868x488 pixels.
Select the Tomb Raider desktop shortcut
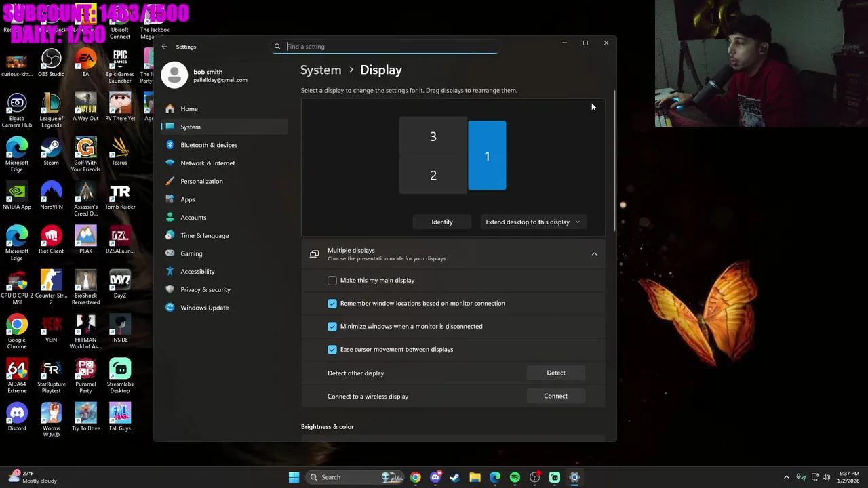(x=120, y=196)
